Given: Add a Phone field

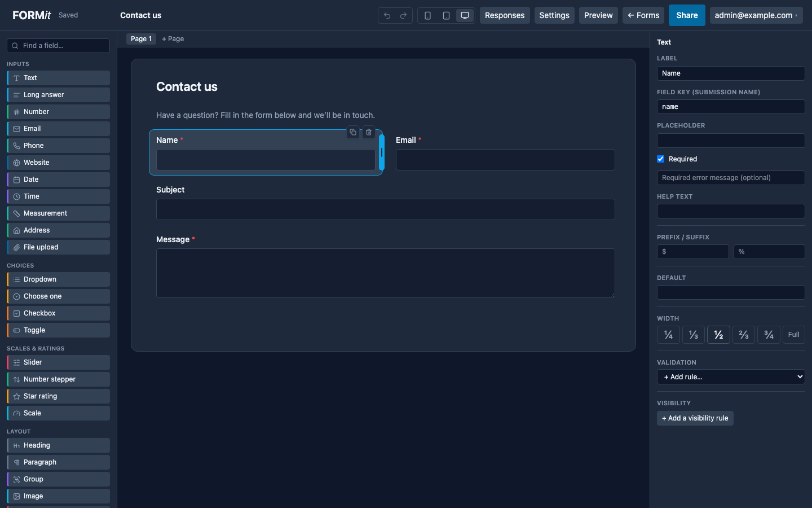Looking at the screenshot, I should pos(58,146).
